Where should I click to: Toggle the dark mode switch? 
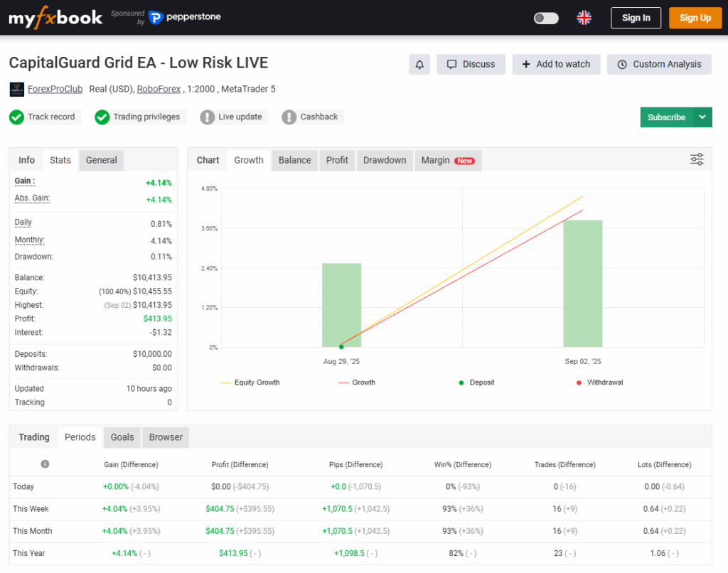[546, 18]
